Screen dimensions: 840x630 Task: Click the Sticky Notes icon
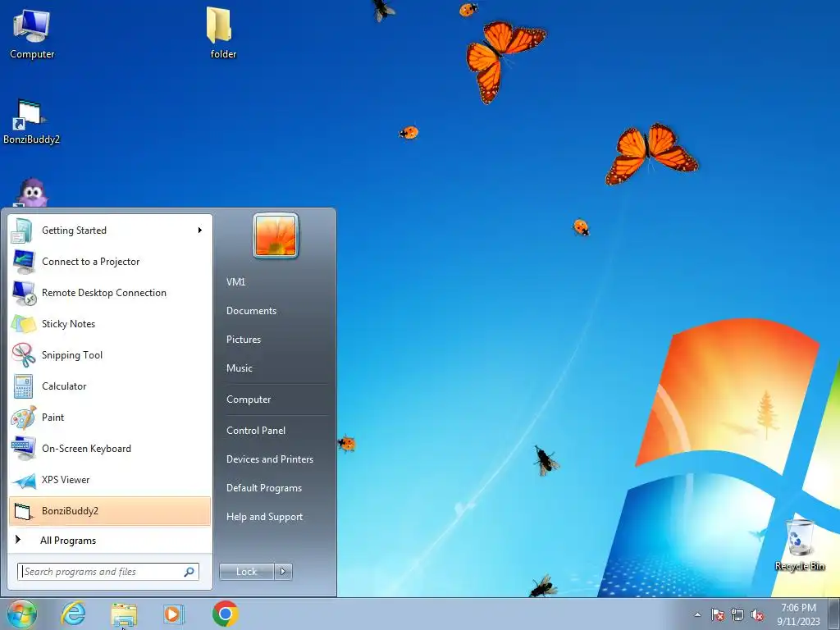tap(23, 324)
